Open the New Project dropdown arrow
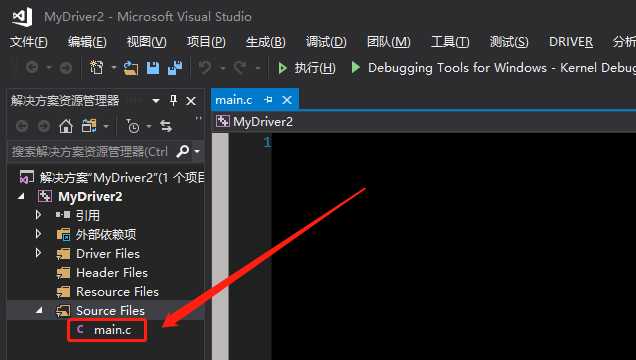This screenshot has width=636, height=360. [x=114, y=68]
